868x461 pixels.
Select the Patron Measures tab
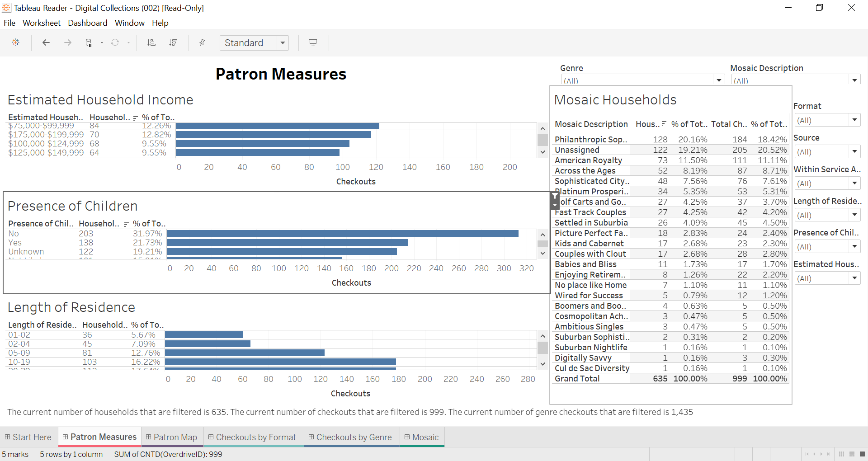(99, 437)
